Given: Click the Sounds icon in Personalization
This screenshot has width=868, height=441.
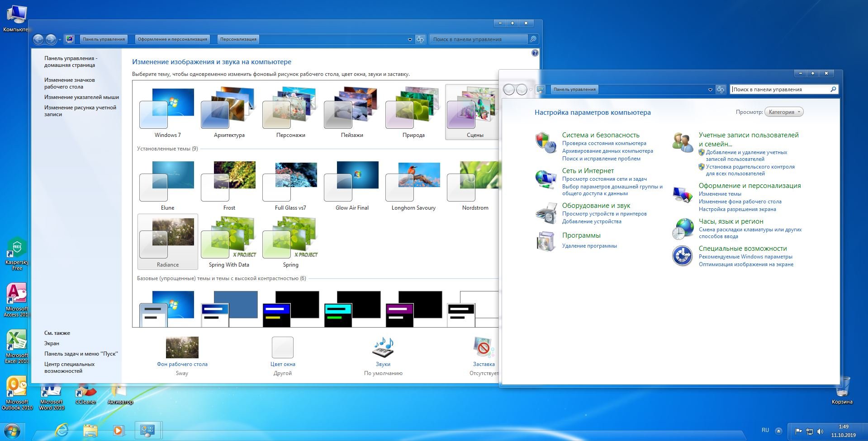Looking at the screenshot, I should [383, 347].
